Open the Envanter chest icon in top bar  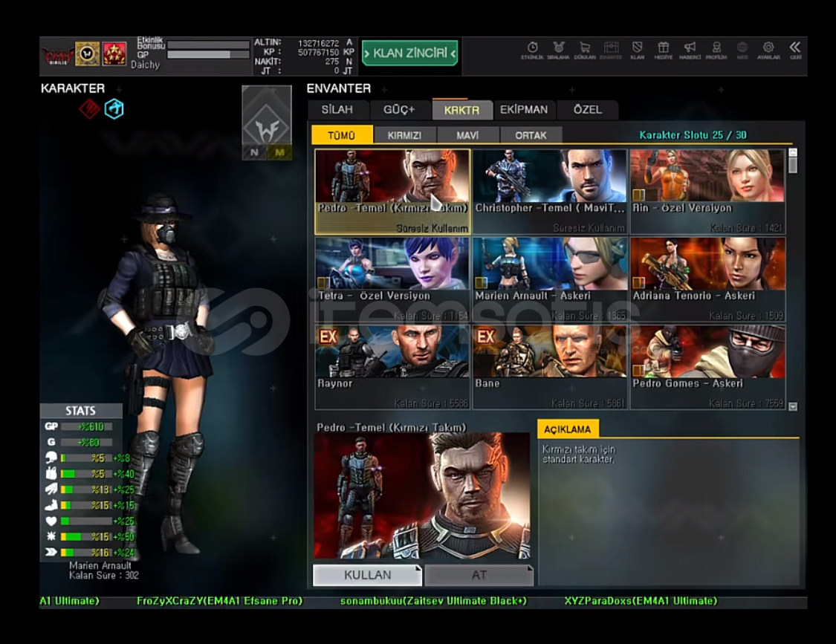(611, 50)
